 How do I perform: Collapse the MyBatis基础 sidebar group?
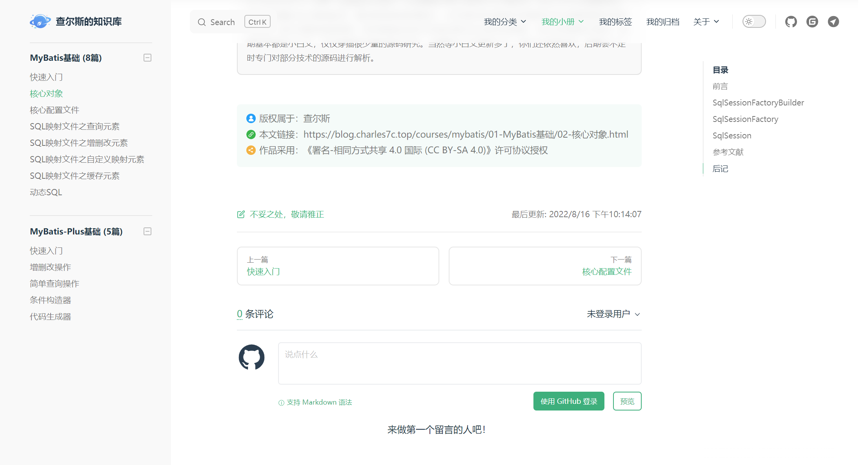pyautogui.click(x=147, y=58)
